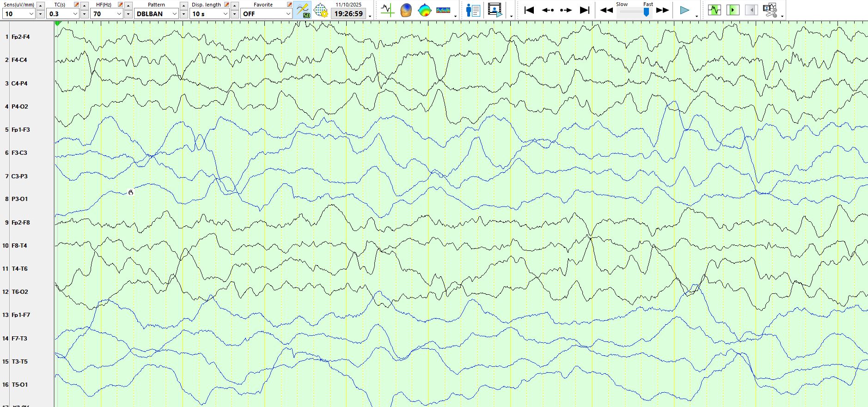Image resolution: width=868 pixels, height=407 pixels.
Task: Click the pencil edit icon beside HF(Hz)
Action: coord(121,5)
